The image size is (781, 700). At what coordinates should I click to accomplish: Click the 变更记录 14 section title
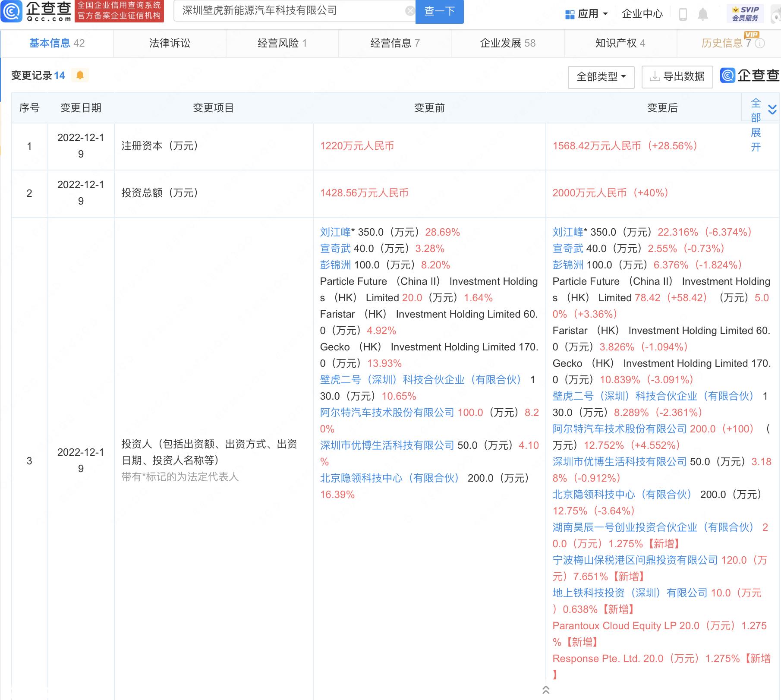pyautogui.click(x=38, y=76)
